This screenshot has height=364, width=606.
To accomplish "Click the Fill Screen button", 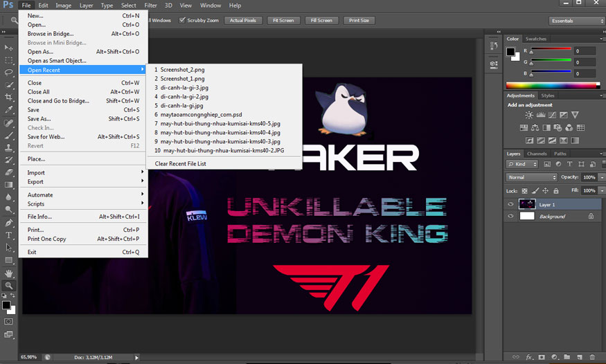I will [x=321, y=21].
